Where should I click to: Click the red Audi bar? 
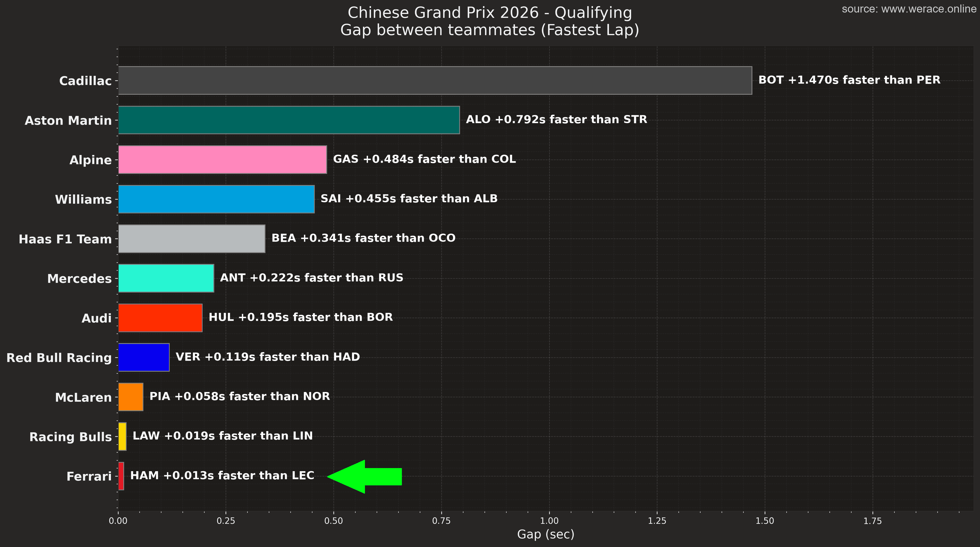pyautogui.click(x=160, y=318)
